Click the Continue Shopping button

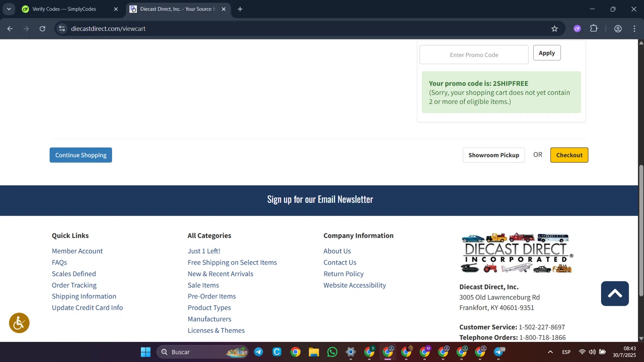coord(81,155)
